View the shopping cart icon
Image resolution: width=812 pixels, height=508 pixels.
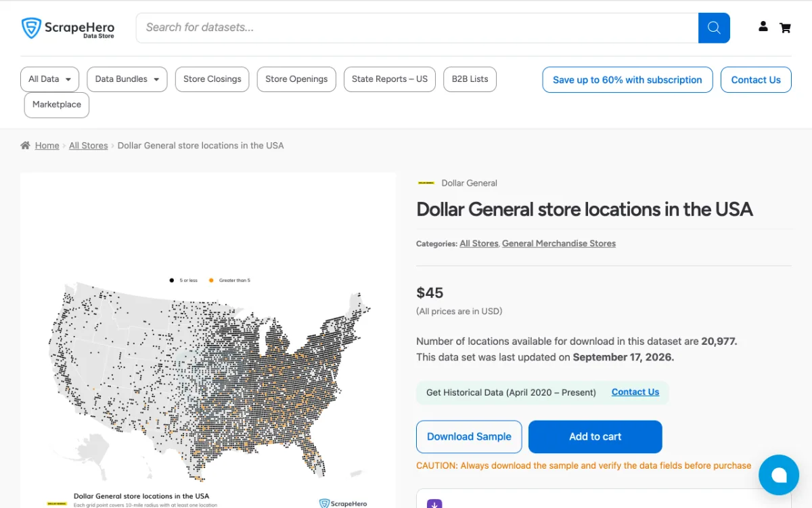(x=785, y=28)
